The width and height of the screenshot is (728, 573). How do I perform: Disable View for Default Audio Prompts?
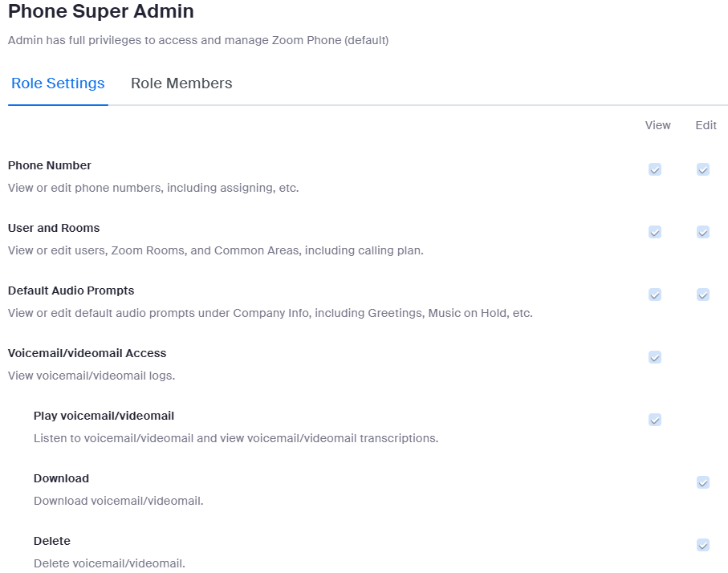[x=655, y=295]
